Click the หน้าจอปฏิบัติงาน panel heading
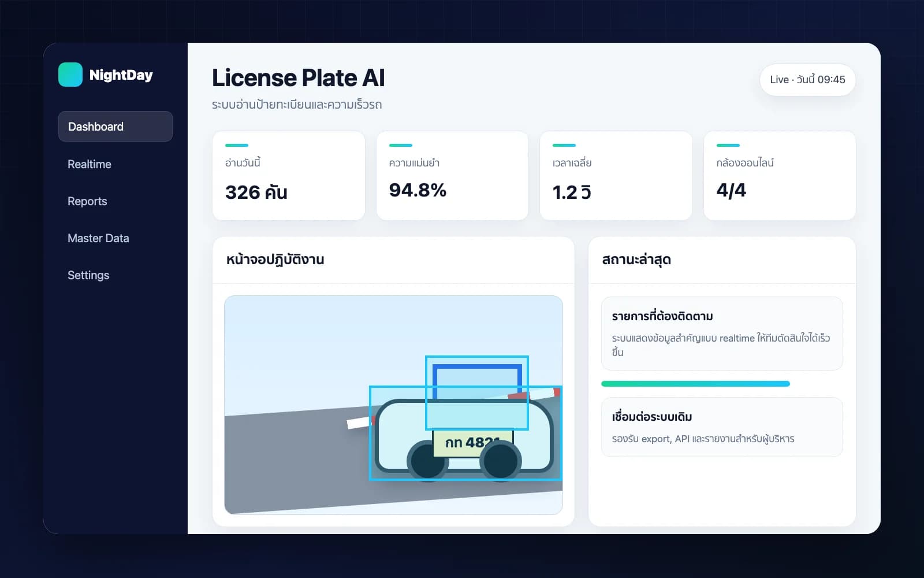The image size is (924, 578). click(x=275, y=260)
